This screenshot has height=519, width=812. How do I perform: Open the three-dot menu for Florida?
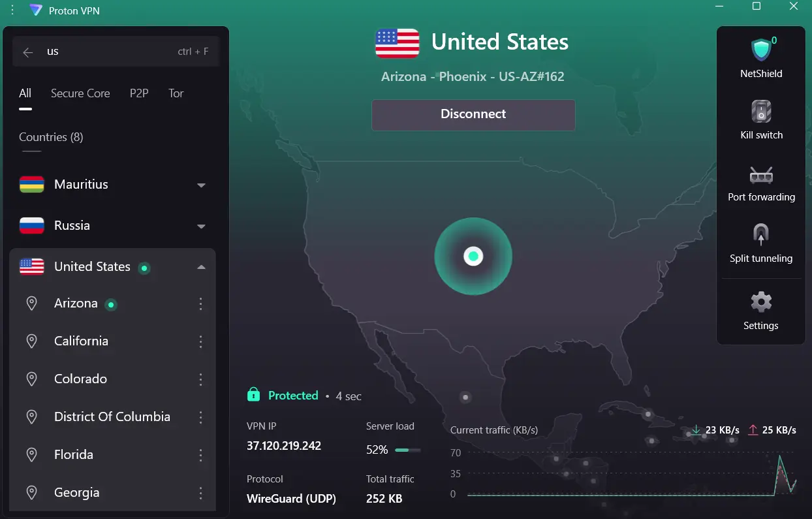coord(200,455)
